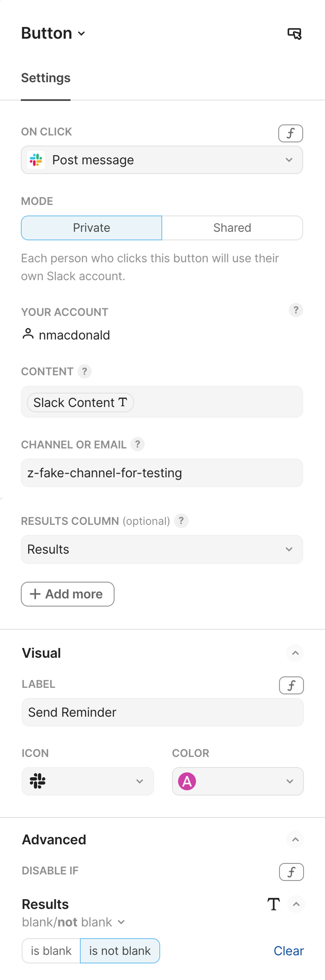325x980 pixels.
Task: Show help for Channel or Email
Action: tap(137, 444)
